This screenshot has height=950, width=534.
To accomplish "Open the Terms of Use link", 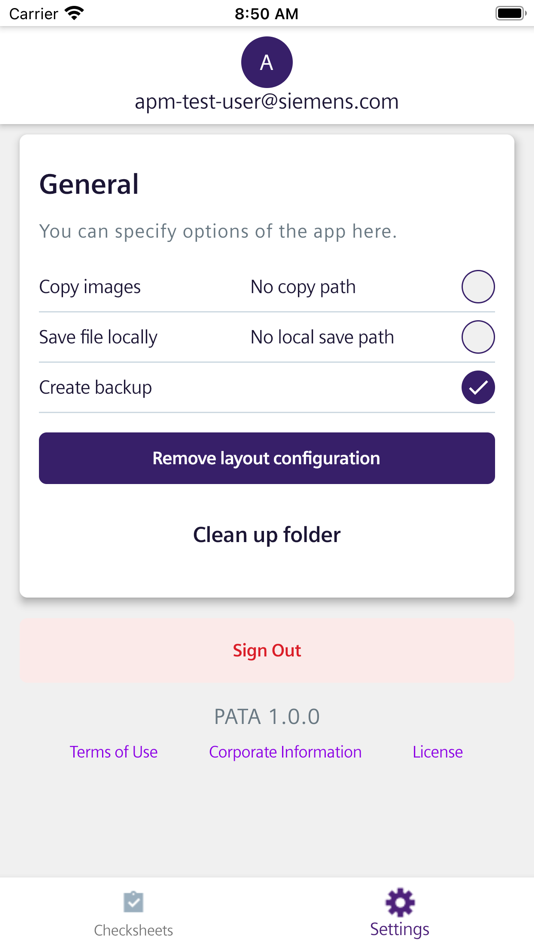I will 113,752.
